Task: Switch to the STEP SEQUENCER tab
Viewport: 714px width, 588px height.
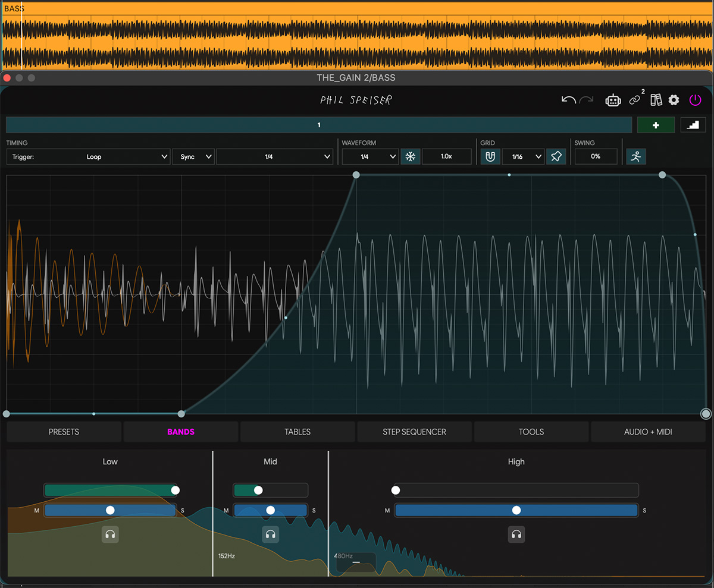Action: coord(414,432)
